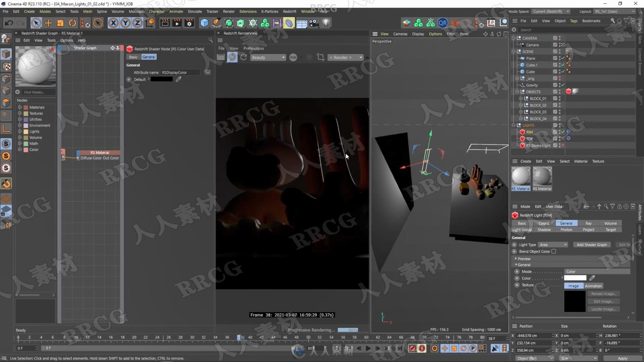Click the Reload Image button
Image resolution: width=644 pixels, height=362 pixels.
point(603,294)
